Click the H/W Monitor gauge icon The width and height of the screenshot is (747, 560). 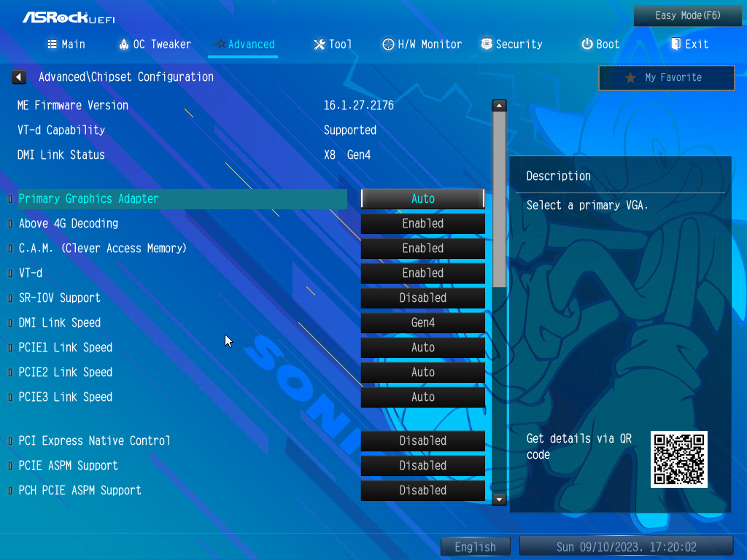click(x=388, y=44)
